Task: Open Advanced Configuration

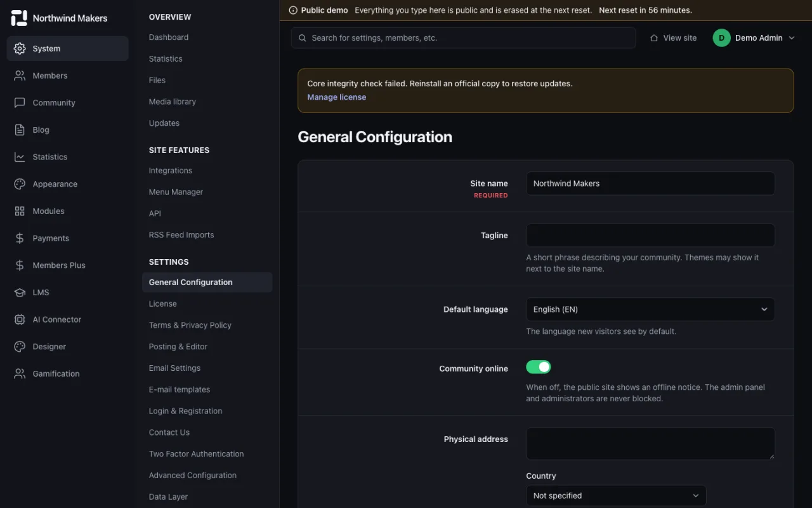Action: click(x=193, y=476)
